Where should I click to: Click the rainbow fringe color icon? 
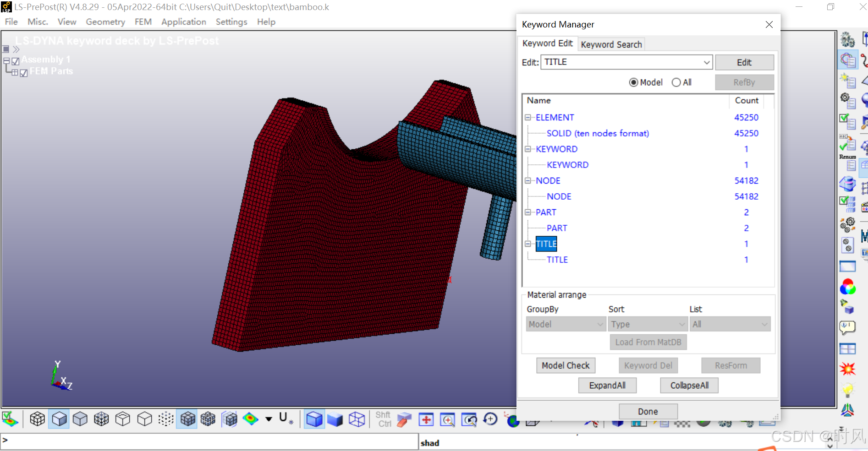(x=251, y=419)
